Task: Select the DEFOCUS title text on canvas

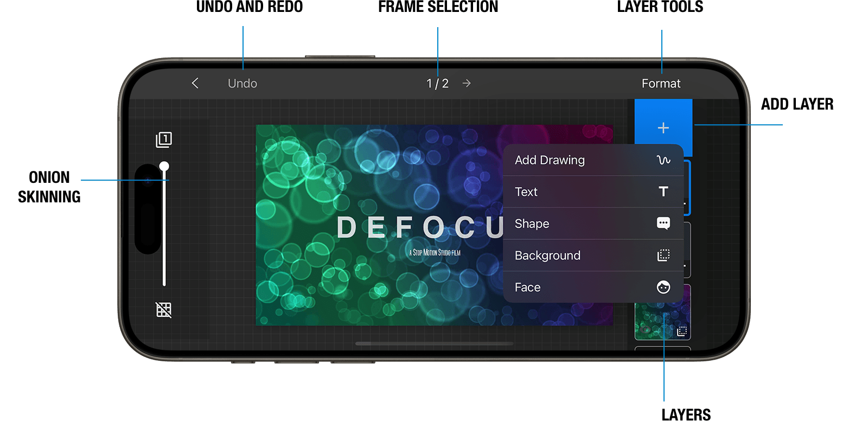Action: (419, 227)
